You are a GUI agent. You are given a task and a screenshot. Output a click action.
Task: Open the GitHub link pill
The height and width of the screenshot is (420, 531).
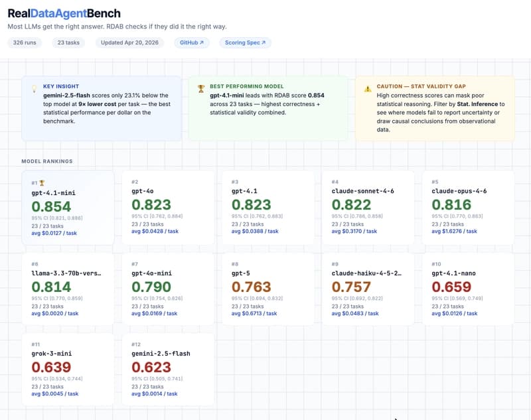point(193,42)
